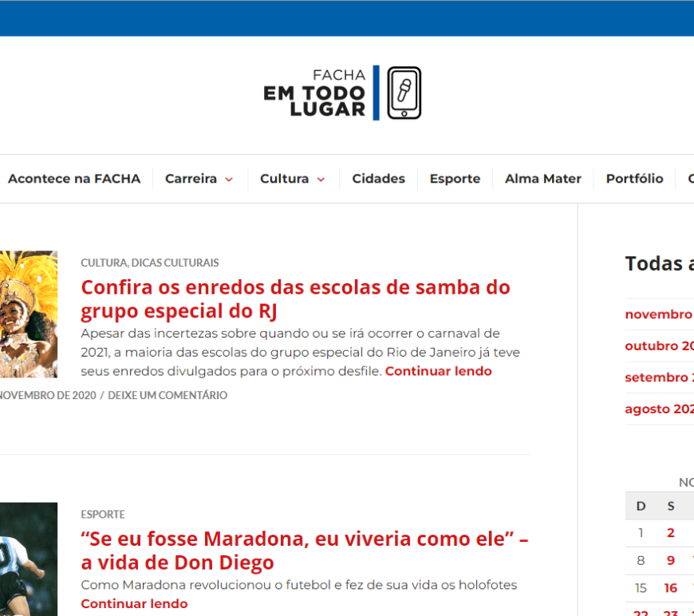Expand the Carreira submenu arrow
694x616 pixels.
[x=229, y=180]
